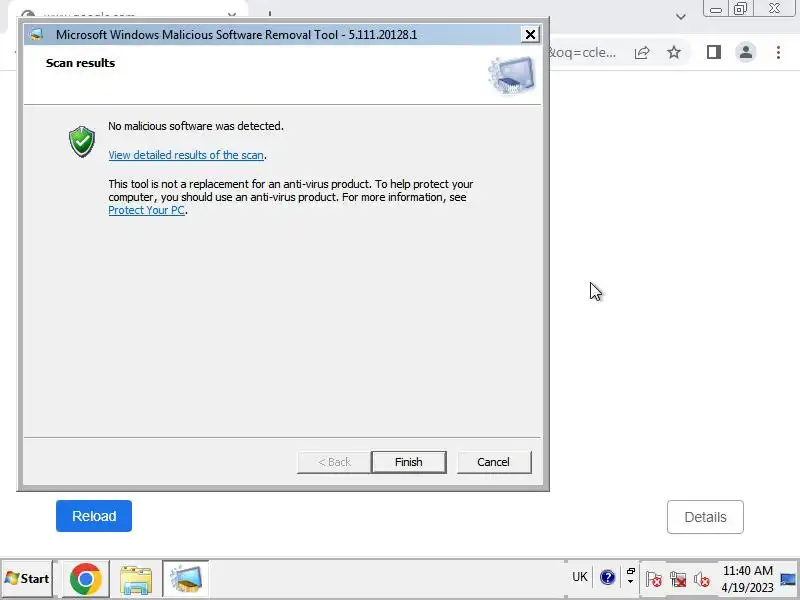This screenshot has height=600, width=800.
Task: Click the removal tool computer graphic icon
Action: [512, 76]
